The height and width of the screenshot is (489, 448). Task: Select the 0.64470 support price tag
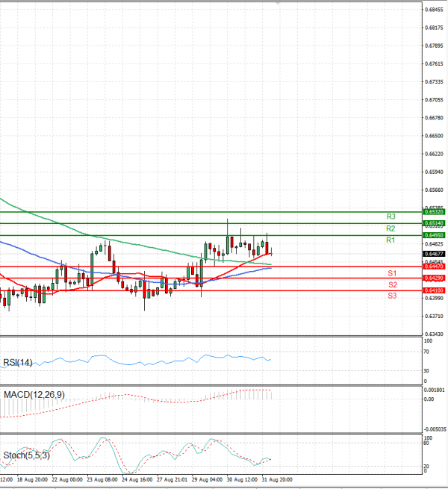[x=434, y=267]
